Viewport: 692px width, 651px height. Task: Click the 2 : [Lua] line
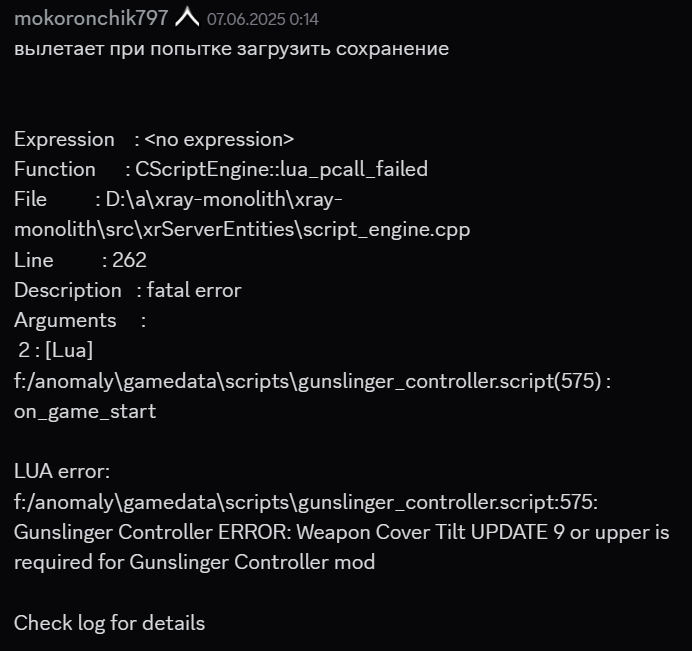click(56, 350)
